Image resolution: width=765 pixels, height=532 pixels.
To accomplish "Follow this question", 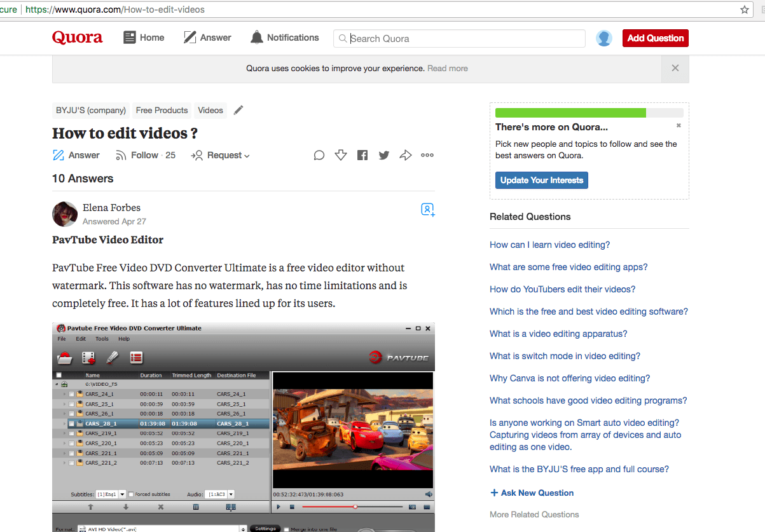I will coord(145,155).
